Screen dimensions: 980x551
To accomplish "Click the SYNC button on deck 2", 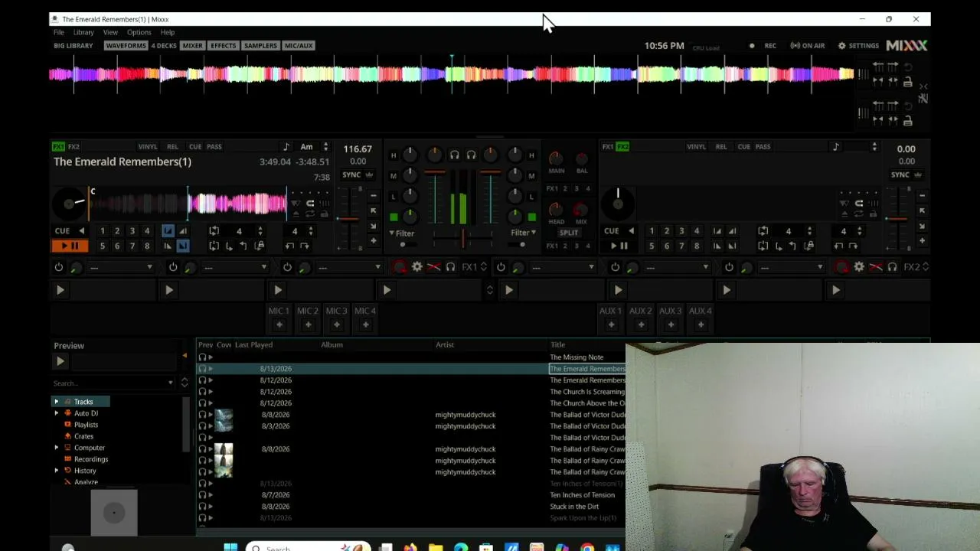I will [900, 174].
